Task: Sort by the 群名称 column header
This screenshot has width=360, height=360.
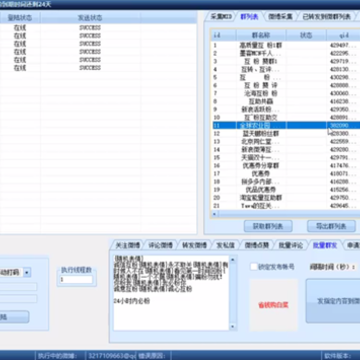Action: pyautogui.click(x=261, y=35)
